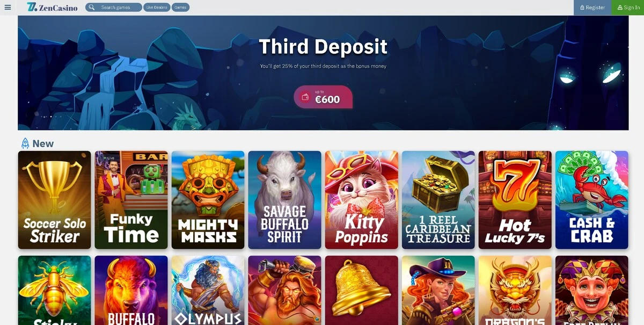Image resolution: width=644 pixels, height=325 pixels.
Task: Click the Register button
Action: pyautogui.click(x=592, y=8)
